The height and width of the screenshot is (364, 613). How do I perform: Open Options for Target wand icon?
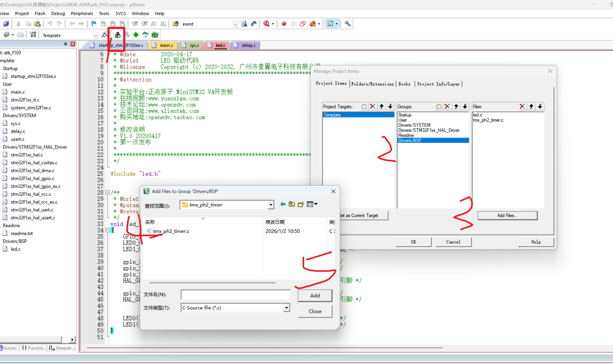point(105,35)
